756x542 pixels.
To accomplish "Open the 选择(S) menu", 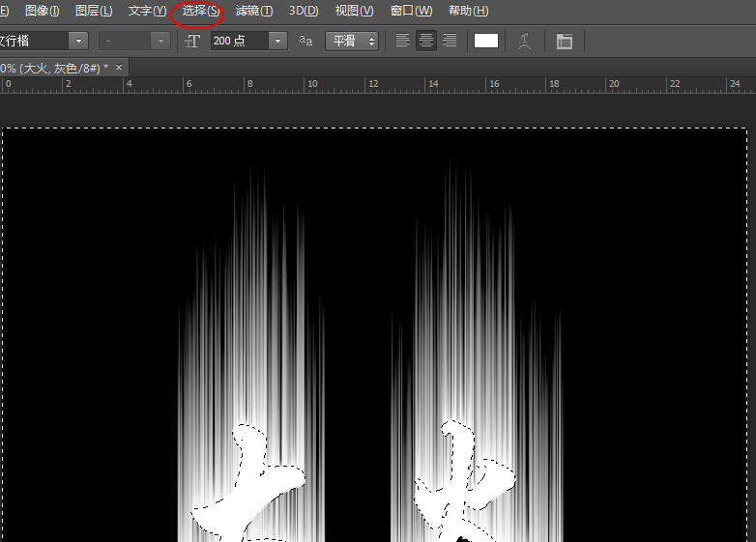I will point(200,11).
